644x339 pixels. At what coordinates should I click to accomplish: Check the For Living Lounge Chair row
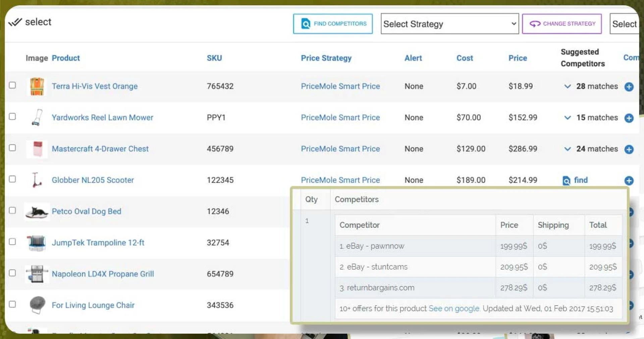12,304
